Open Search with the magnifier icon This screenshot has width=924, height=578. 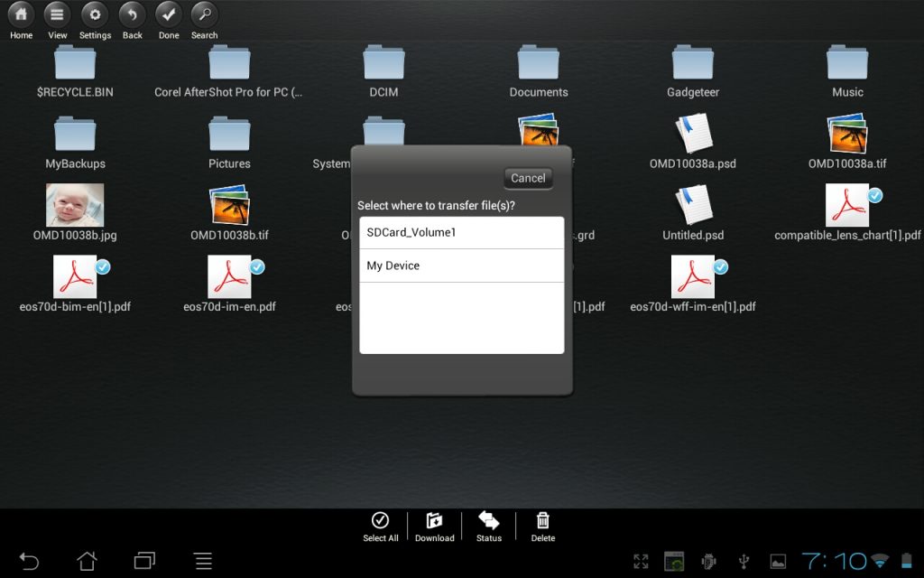[x=205, y=15]
